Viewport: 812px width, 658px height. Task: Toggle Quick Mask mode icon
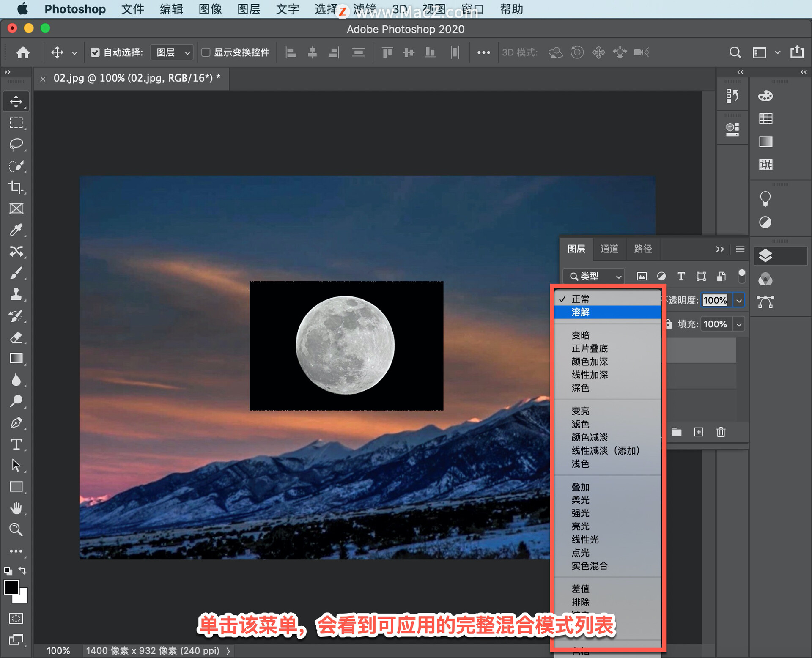[16, 619]
